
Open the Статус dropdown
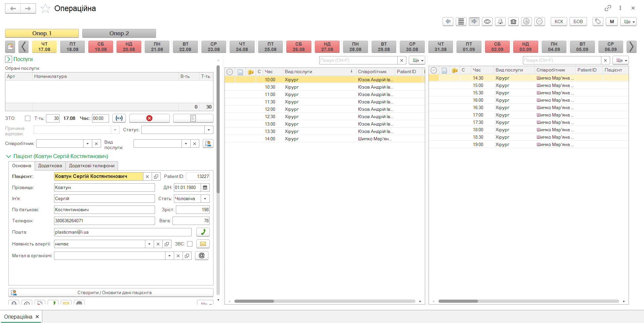click(x=209, y=130)
